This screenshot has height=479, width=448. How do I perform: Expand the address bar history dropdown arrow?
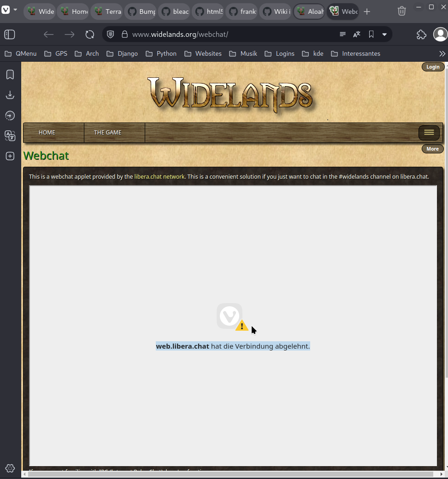[384, 35]
